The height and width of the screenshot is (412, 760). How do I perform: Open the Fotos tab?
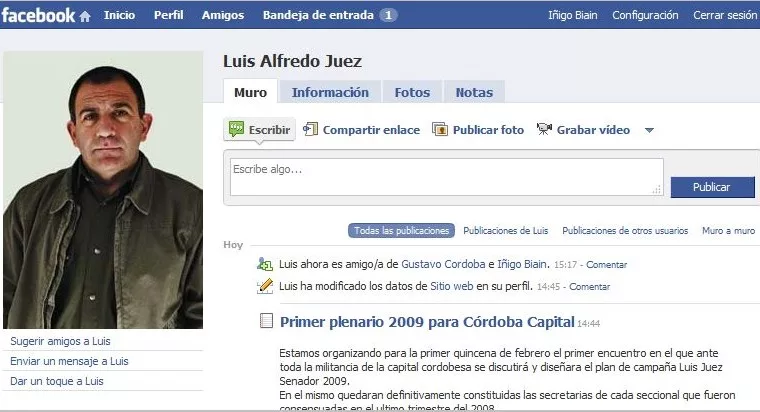412,92
